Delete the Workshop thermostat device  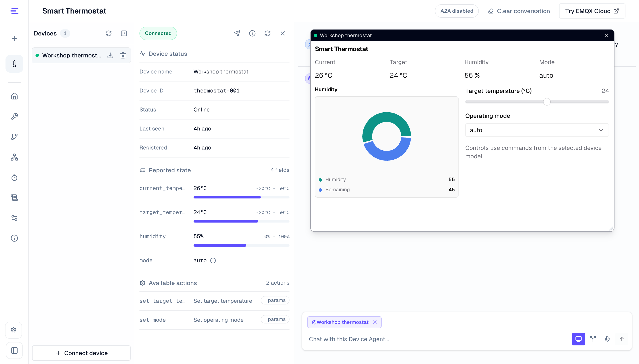[123, 55]
